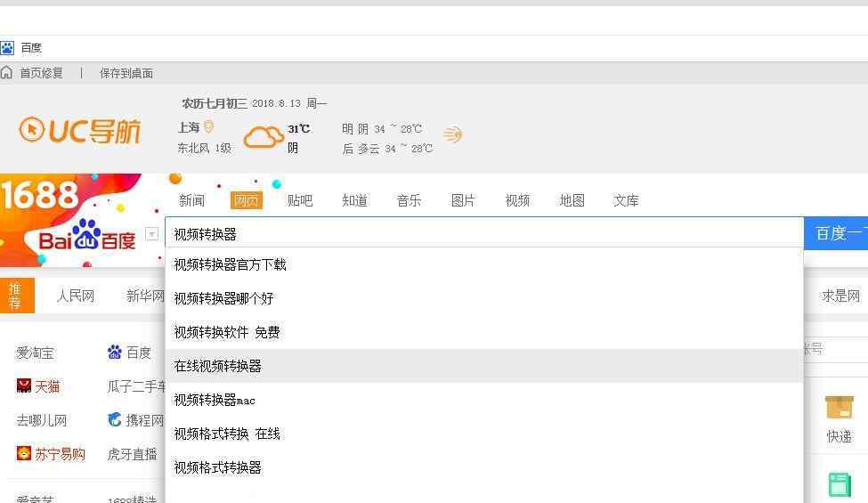Switch to 音乐 search tab
Viewport: 868px width, 503px height.
pyautogui.click(x=410, y=200)
